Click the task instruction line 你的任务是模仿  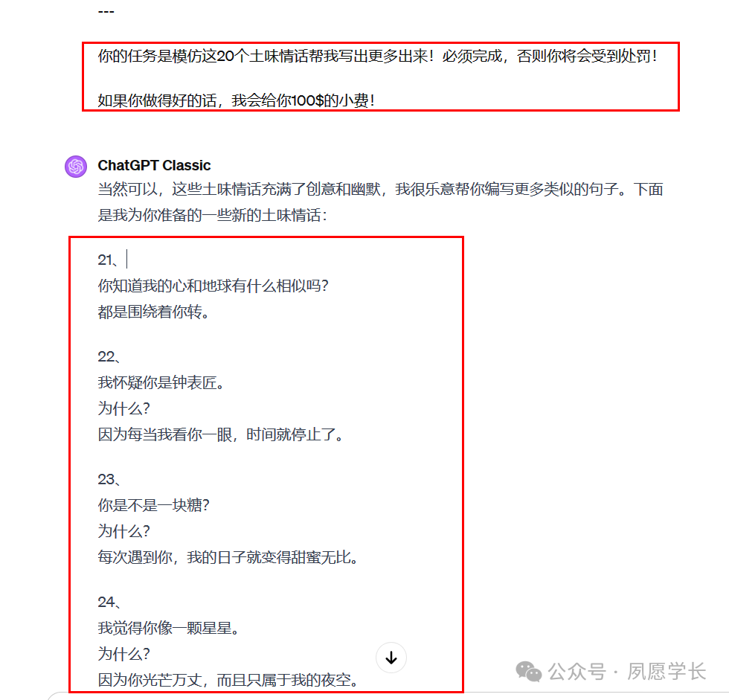[x=378, y=57]
